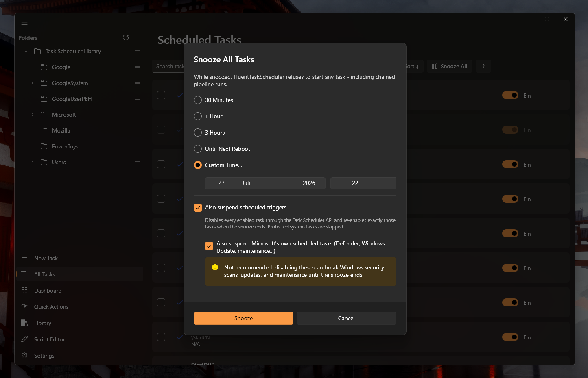Click the handle icon on the GoogleSystem row
The height and width of the screenshot is (378, 588).
coord(138,83)
